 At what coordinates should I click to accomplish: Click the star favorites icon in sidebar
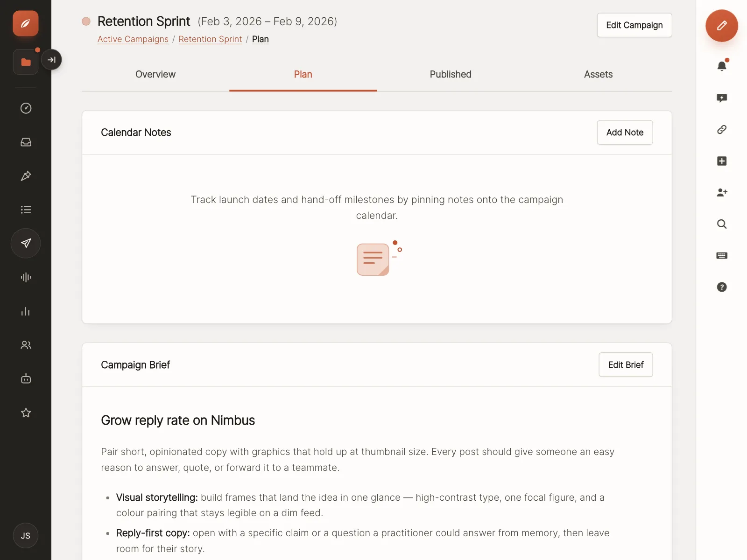[26, 413]
